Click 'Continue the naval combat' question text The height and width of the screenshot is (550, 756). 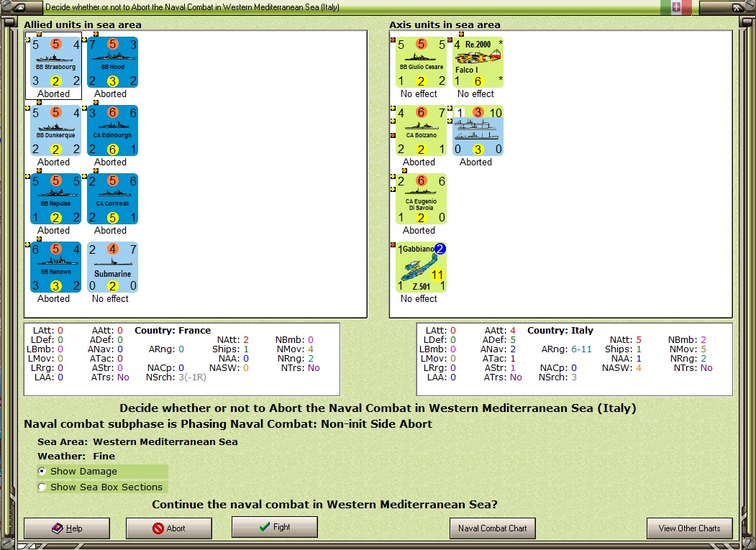tap(324, 504)
